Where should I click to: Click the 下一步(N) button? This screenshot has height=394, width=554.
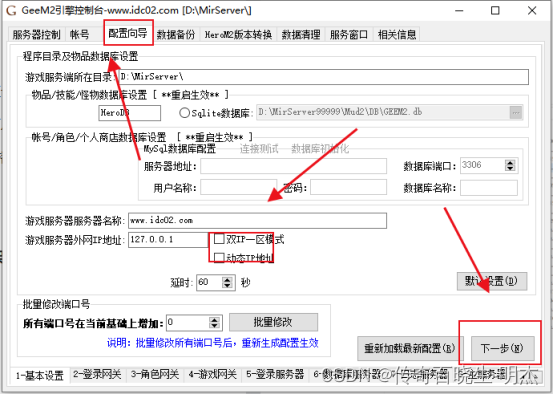pyautogui.click(x=502, y=348)
